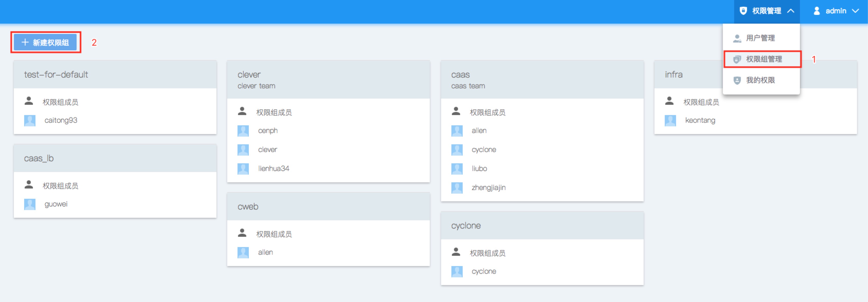
Task: Click members person icon in infra card
Action: coord(670,101)
